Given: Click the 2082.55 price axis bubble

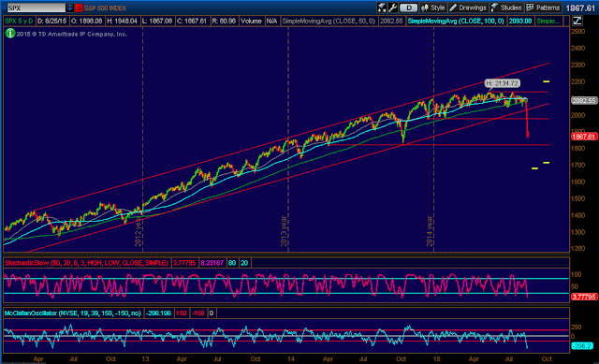Looking at the screenshot, I should click(x=584, y=100).
